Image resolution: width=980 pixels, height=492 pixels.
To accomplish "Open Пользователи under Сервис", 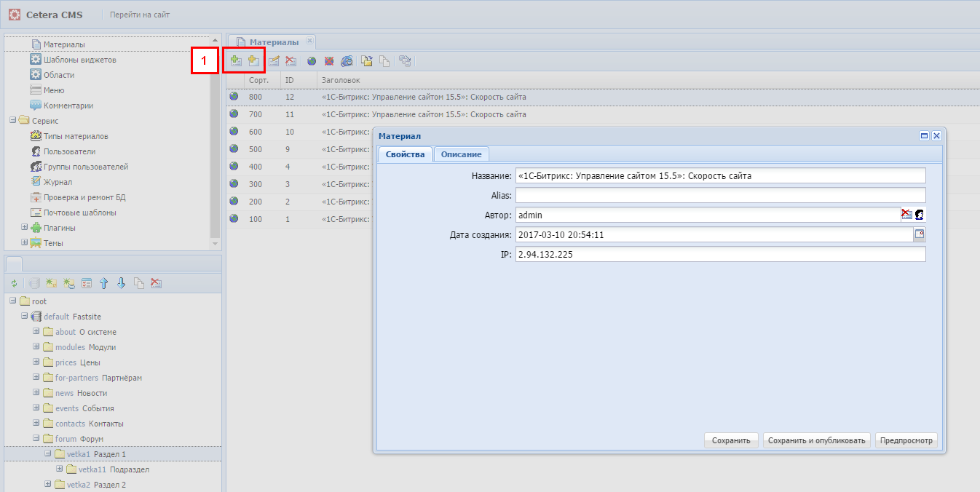I will [x=70, y=151].
